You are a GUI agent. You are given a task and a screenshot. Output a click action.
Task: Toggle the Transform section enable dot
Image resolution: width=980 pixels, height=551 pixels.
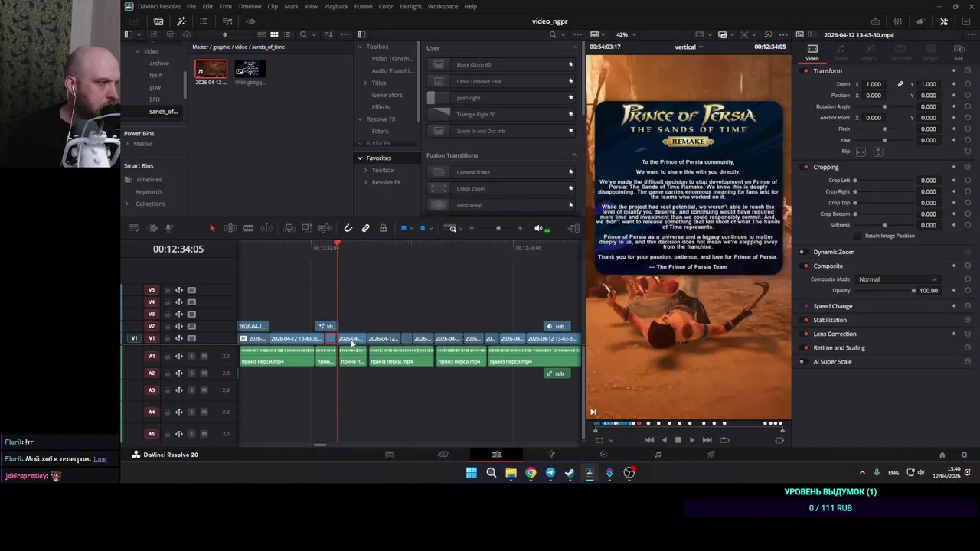coord(805,71)
